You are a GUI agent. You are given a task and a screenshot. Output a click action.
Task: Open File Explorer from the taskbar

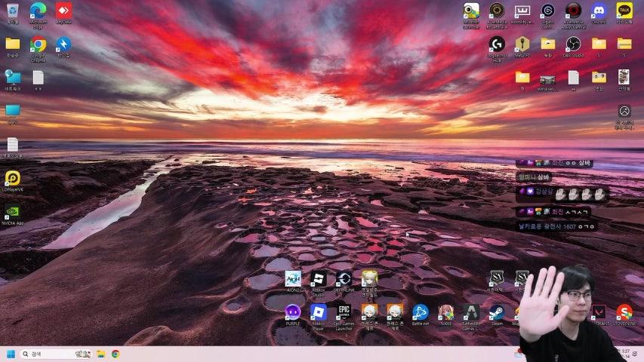[x=100, y=354]
